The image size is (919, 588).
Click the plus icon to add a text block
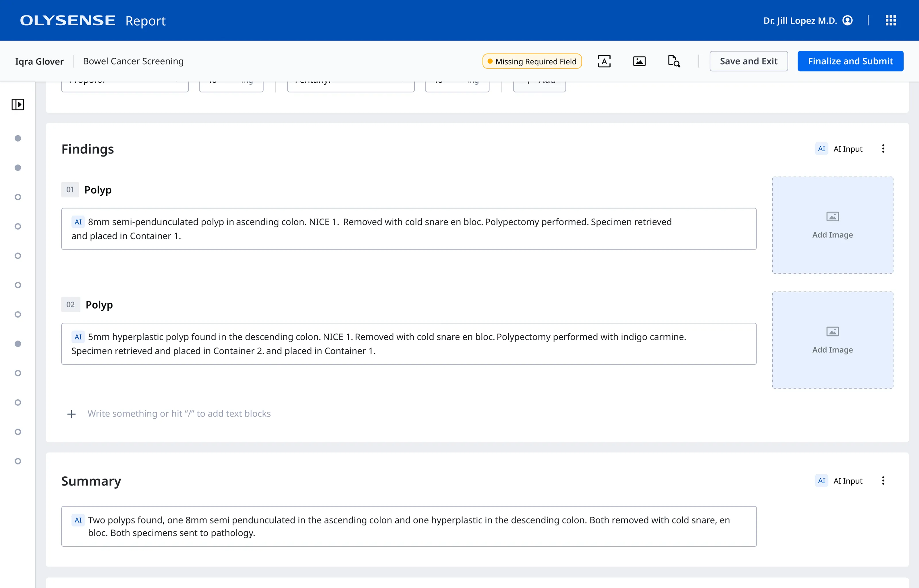72,414
